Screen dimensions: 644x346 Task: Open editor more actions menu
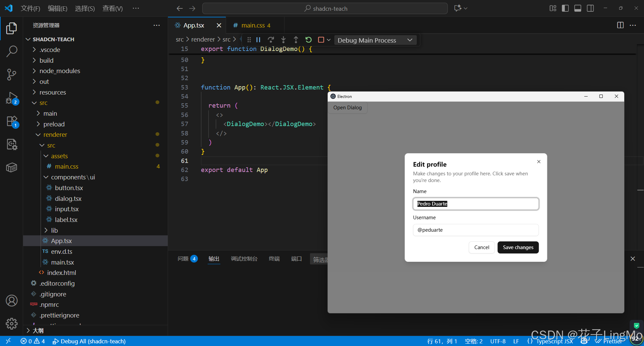pyautogui.click(x=633, y=25)
